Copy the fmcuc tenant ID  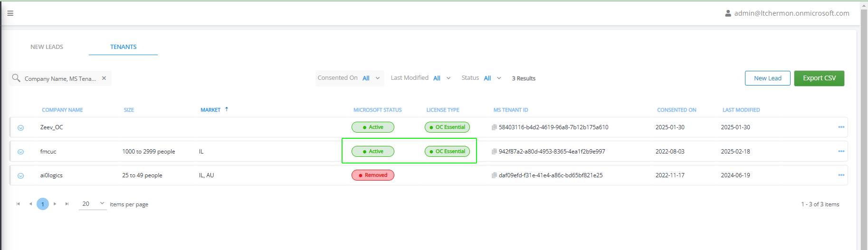click(x=494, y=152)
